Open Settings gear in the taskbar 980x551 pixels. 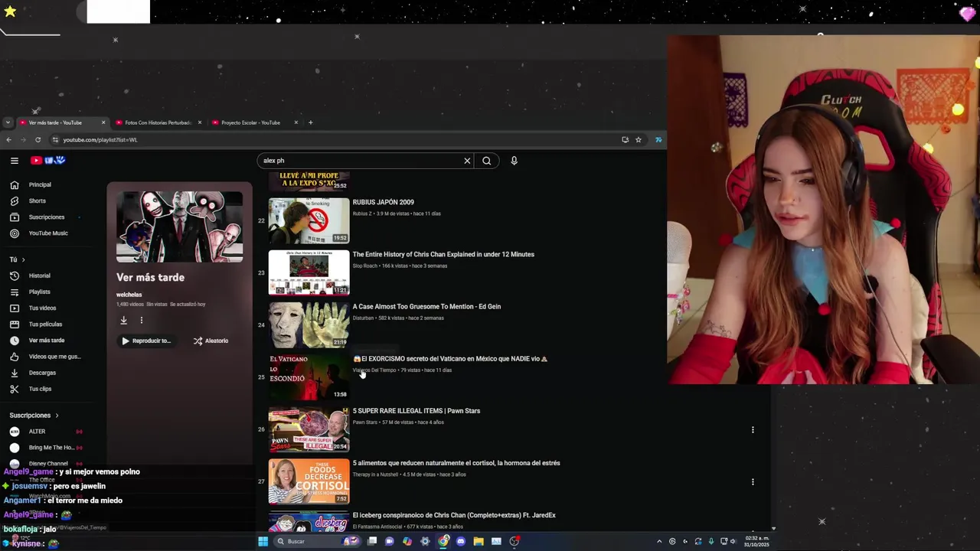(x=425, y=542)
